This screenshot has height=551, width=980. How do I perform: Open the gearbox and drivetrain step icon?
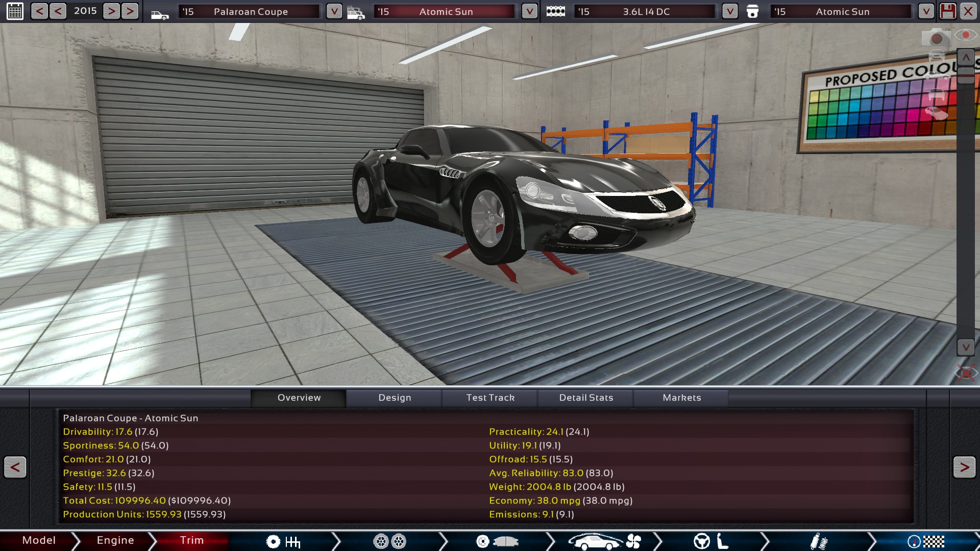point(283,541)
